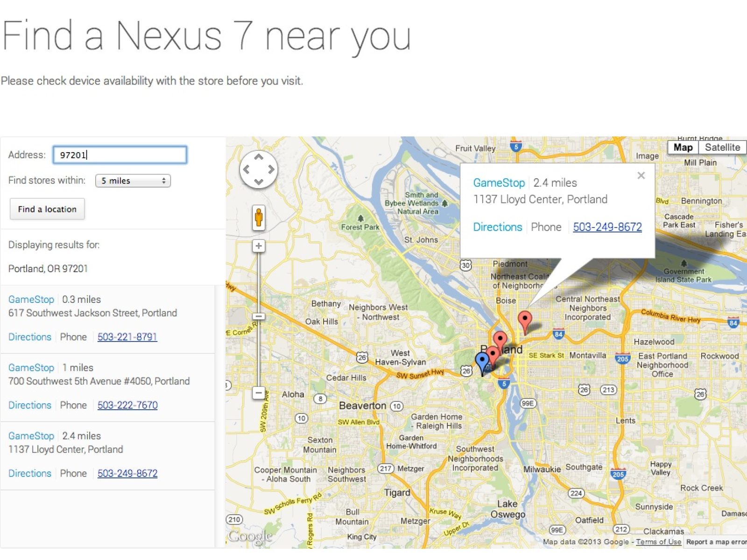
Task: Click the zoom slider handle
Action: click(x=259, y=316)
